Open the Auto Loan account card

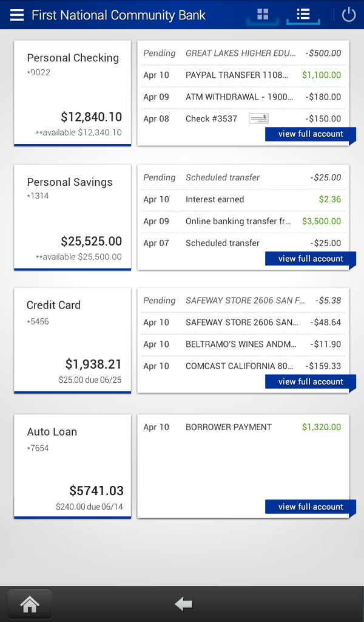click(72, 465)
